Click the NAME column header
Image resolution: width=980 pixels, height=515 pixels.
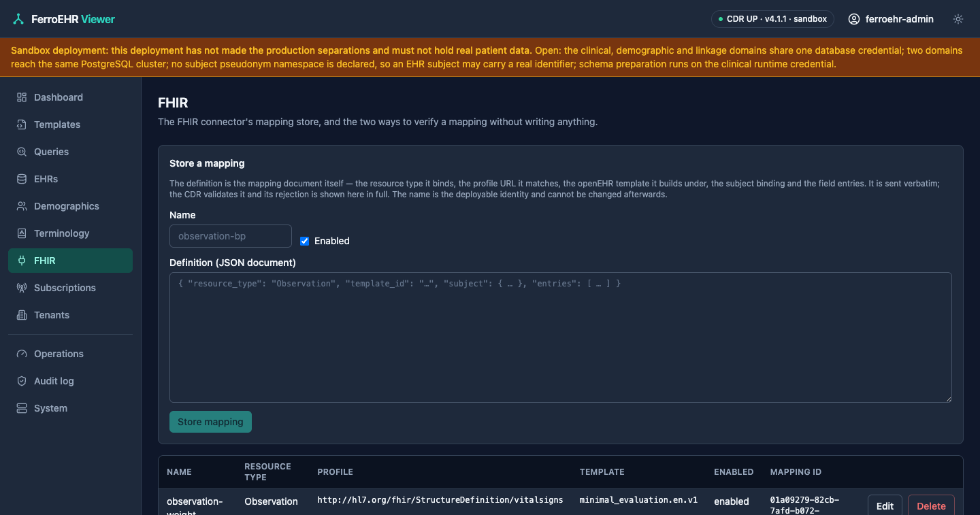(179, 472)
